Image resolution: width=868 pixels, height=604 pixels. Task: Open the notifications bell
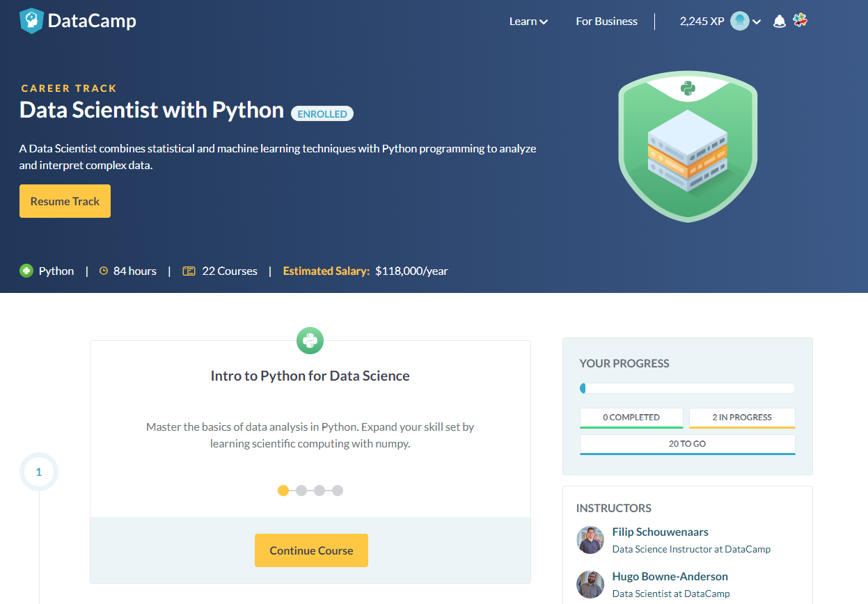point(780,22)
